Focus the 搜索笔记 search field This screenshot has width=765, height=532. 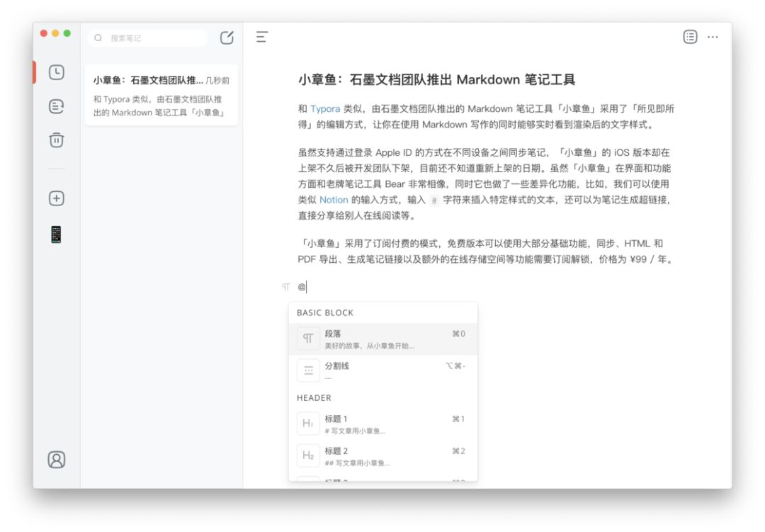coord(147,38)
